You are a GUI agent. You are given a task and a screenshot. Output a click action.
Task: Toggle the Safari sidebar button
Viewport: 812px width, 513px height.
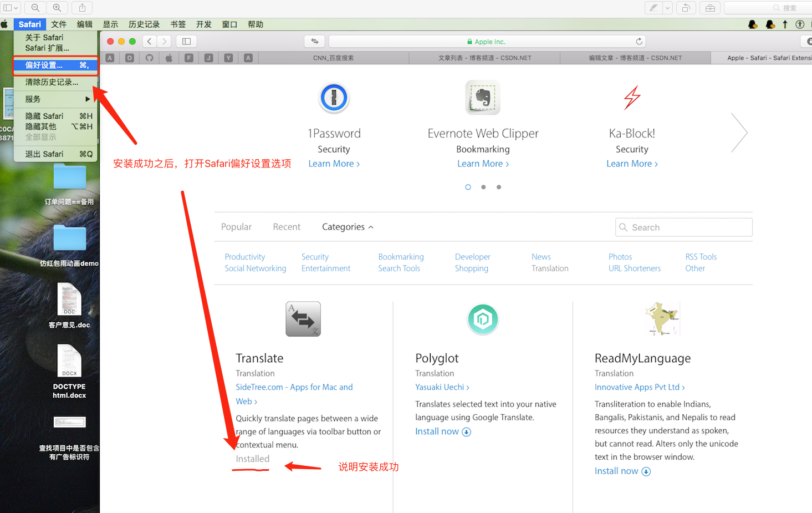(x=187, y=42)
